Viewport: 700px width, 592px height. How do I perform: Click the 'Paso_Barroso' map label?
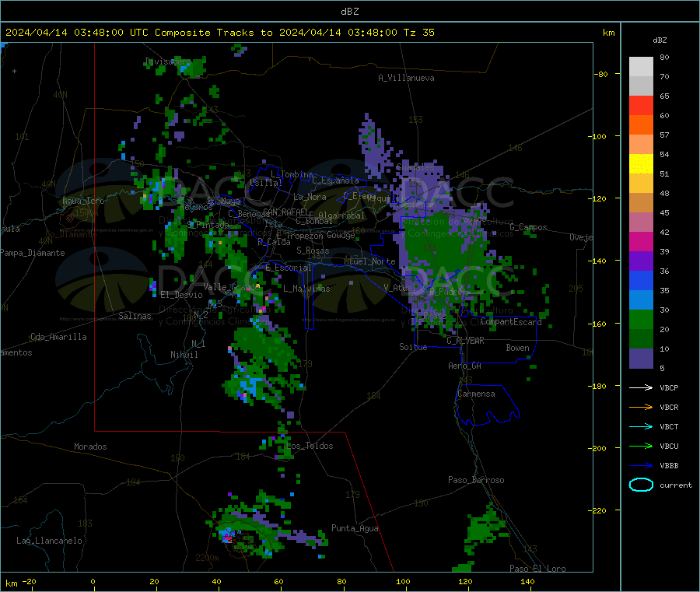pos(476,481)
